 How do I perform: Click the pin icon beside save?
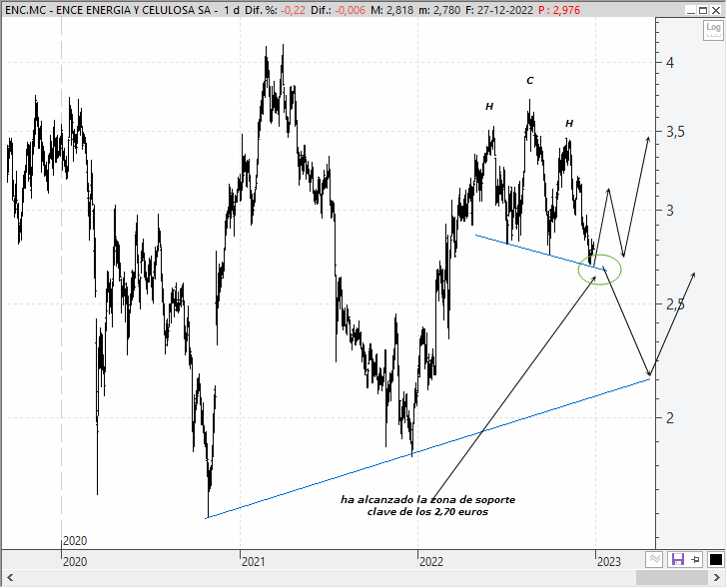695,559
